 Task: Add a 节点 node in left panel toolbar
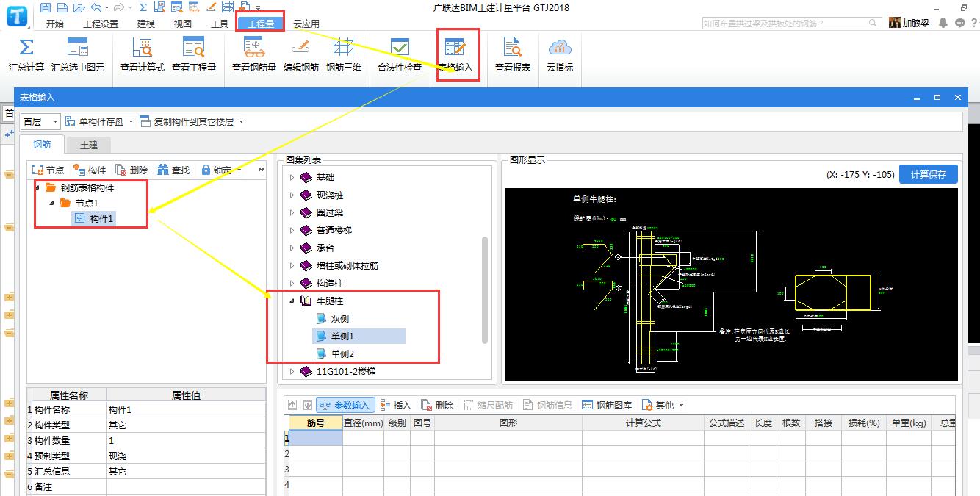click(x=48, y=170)
